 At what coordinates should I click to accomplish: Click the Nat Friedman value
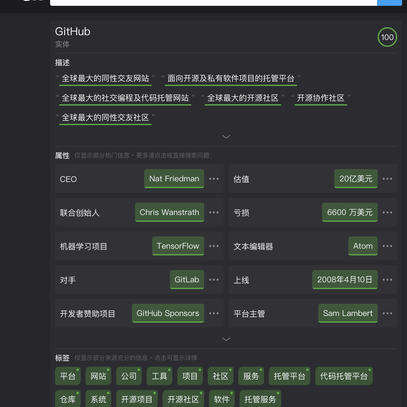(x=174, y=179)
